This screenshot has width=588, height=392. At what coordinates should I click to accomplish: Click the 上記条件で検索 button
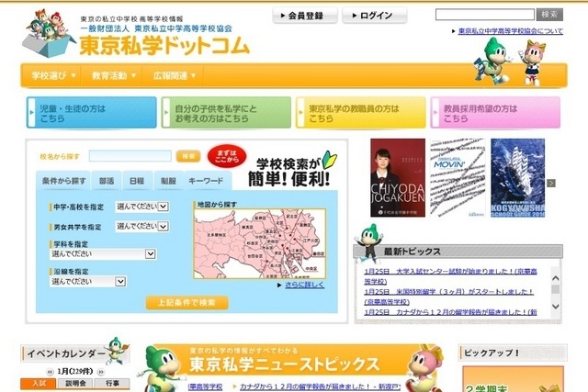coord(187,302)
